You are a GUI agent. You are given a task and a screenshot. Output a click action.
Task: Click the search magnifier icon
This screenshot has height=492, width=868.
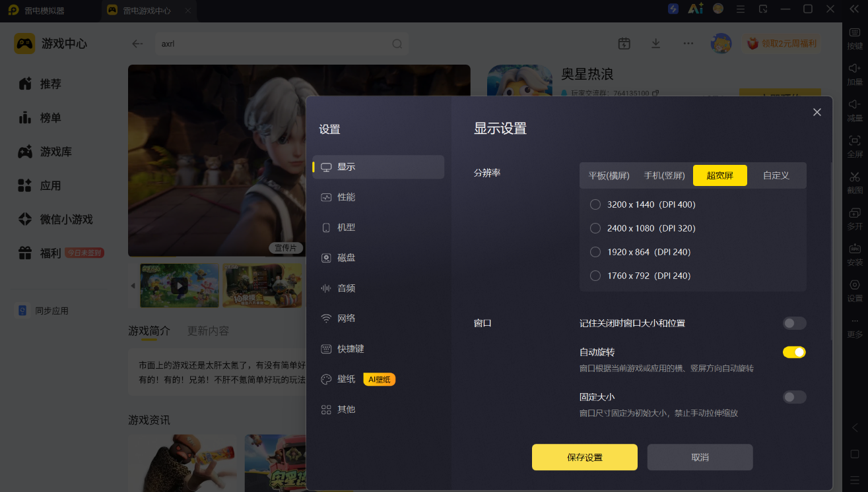pyautogui.click(x=397, y=44)
